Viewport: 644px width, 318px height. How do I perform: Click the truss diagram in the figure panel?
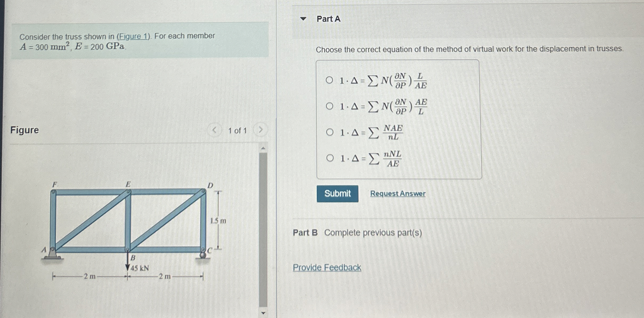coord(128,222)
